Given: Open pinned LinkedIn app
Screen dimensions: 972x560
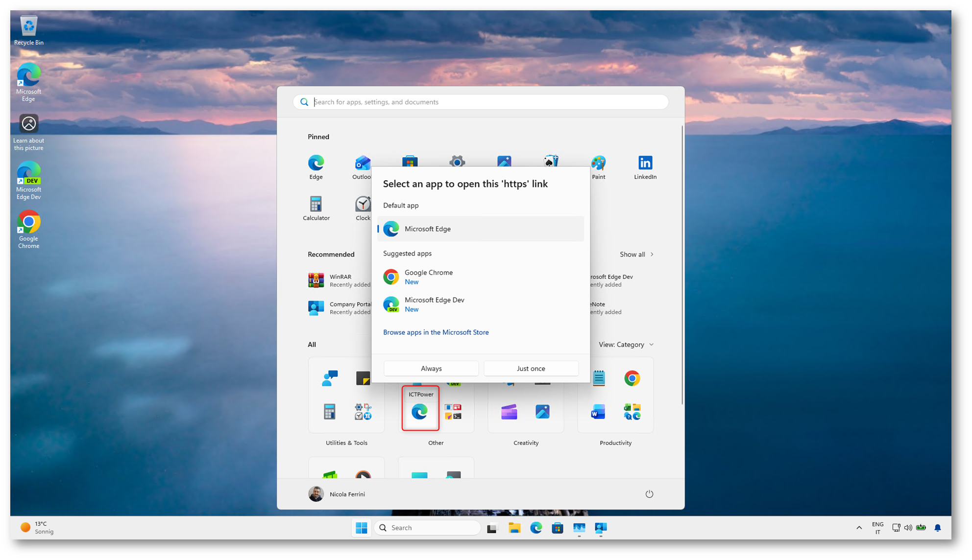Looking at the screenshot, I should (645, 167).
